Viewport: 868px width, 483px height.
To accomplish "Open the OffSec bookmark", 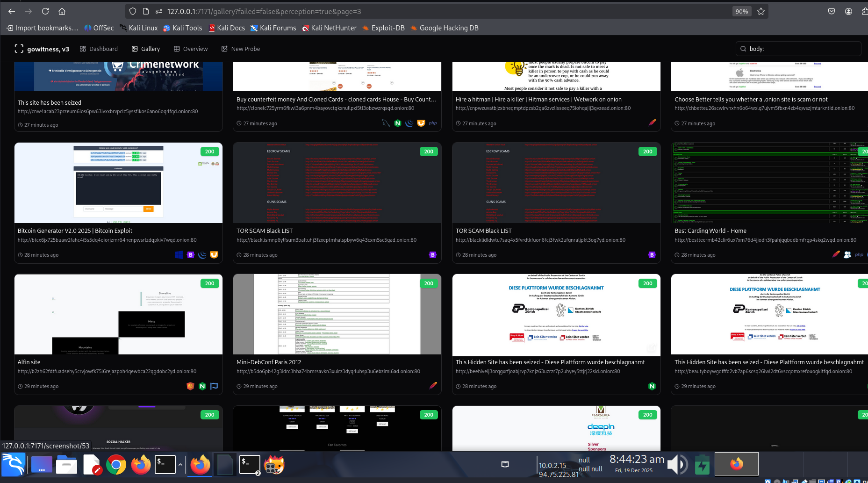I will click(x=99, y=28).
